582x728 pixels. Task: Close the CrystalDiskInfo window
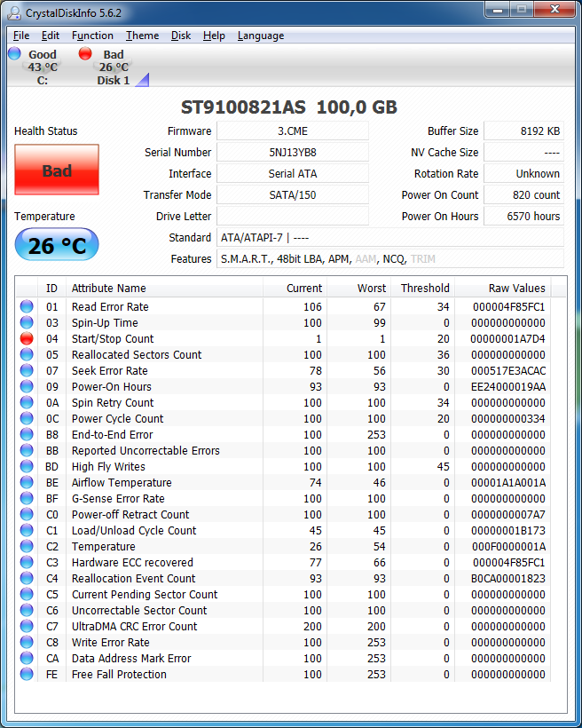(554, 9)
